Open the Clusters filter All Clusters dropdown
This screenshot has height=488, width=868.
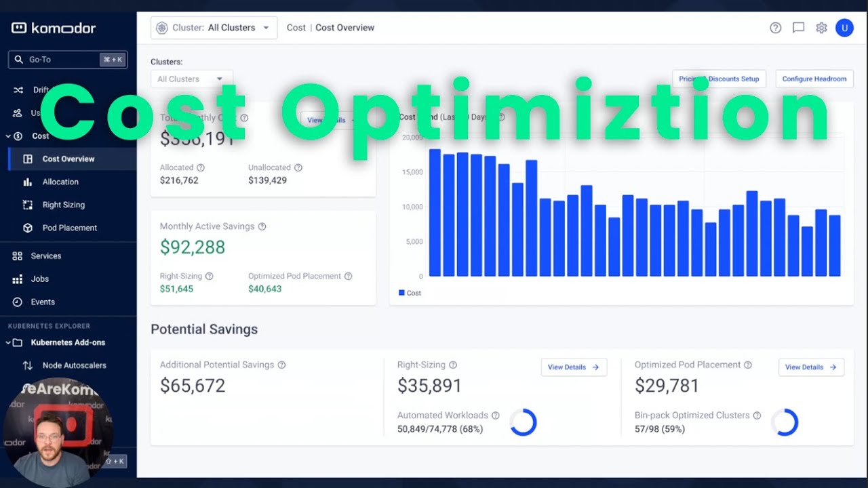point(191,79)
